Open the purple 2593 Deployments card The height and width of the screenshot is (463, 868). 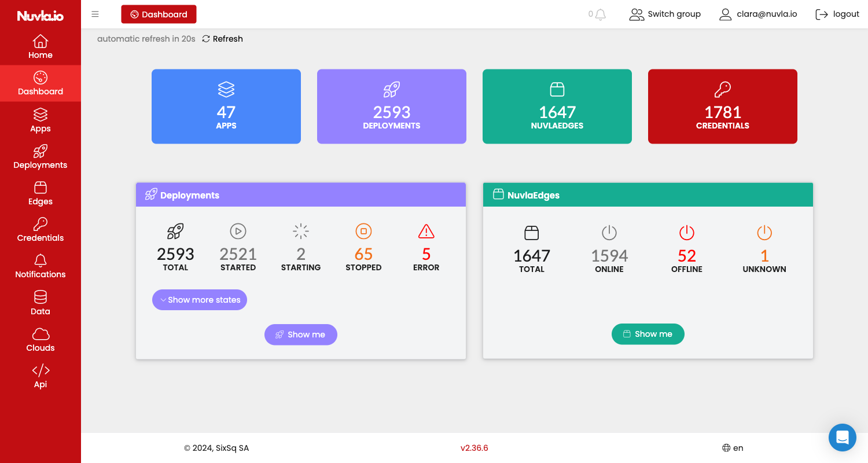[x=392, y=106]
